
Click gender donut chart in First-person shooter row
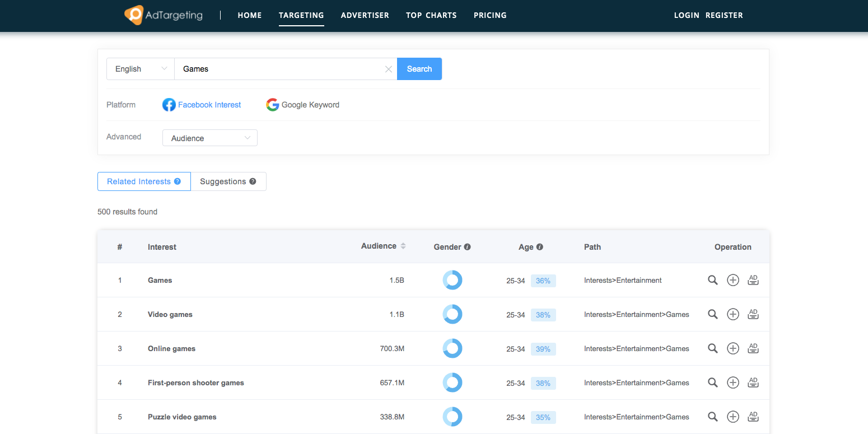[x=452, y=382]
